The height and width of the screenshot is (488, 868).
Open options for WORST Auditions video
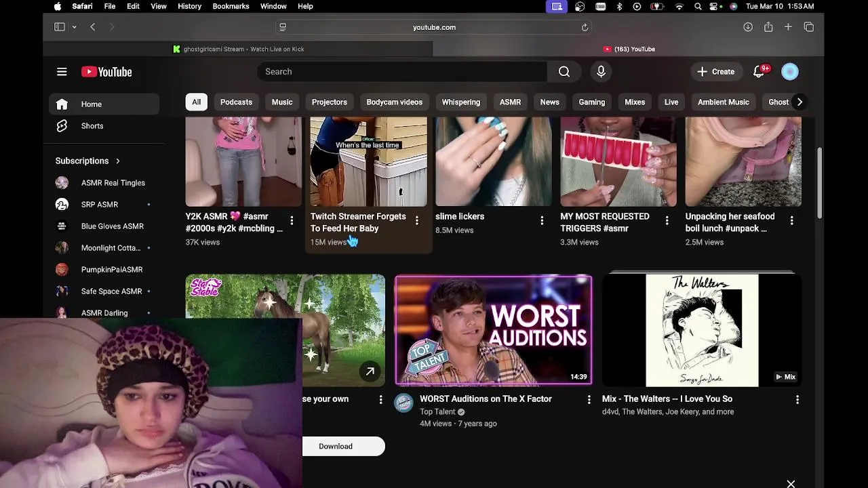point(589,400)
